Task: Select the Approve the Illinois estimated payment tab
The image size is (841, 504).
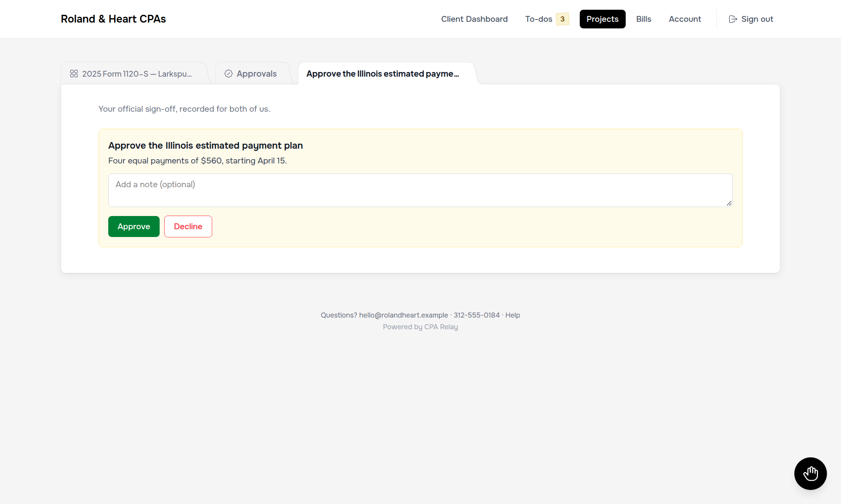Action: click(x=387, y=74)
